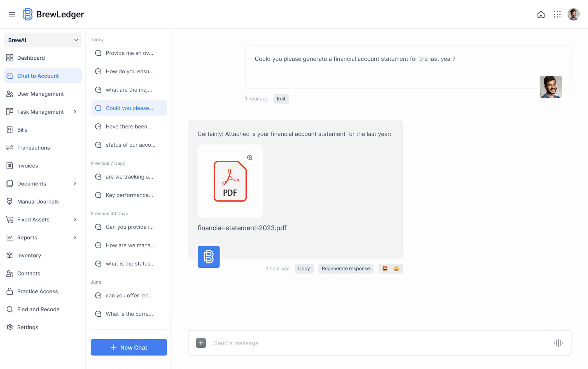Select Chat to Account menu item
588x369 pixels.
(43, 76)
